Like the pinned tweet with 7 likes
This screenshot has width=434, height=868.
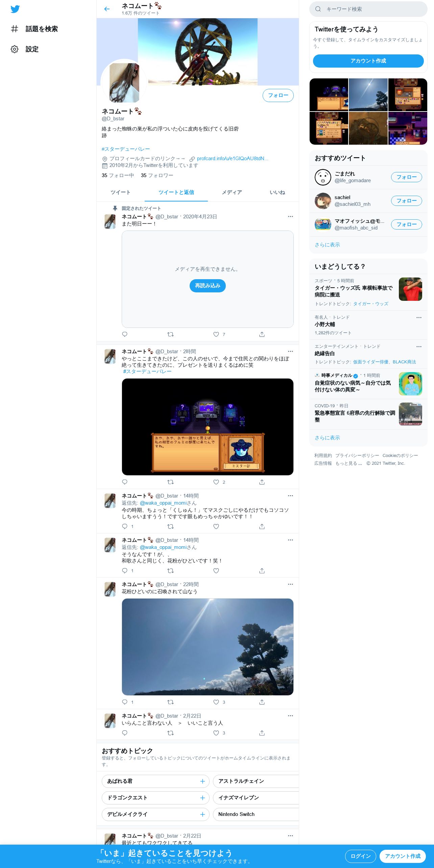click(216, 334)
